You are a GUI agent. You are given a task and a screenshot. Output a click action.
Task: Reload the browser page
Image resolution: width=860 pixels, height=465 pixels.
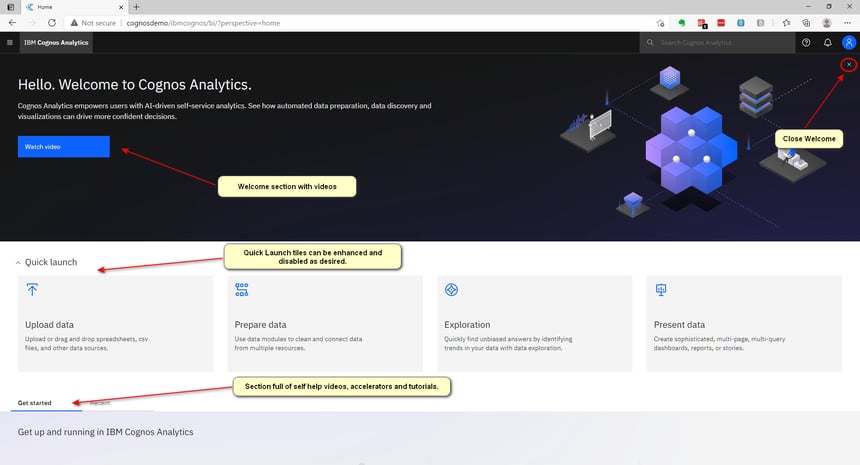tap(52, 23)
